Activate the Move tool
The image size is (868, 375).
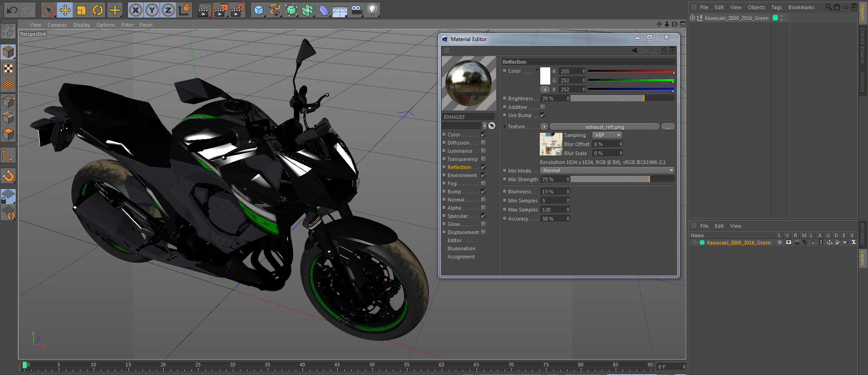point(65,9)
